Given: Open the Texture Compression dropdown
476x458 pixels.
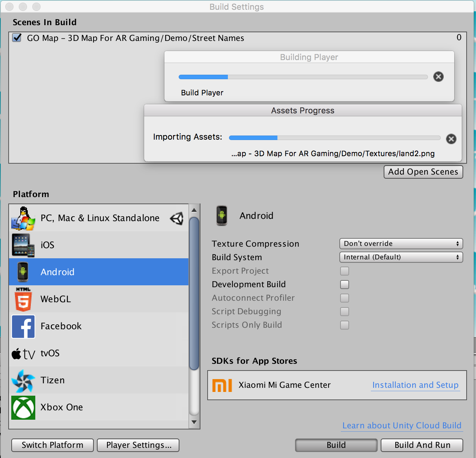Looking at the screenshot, I should click(x=401, y=244).
